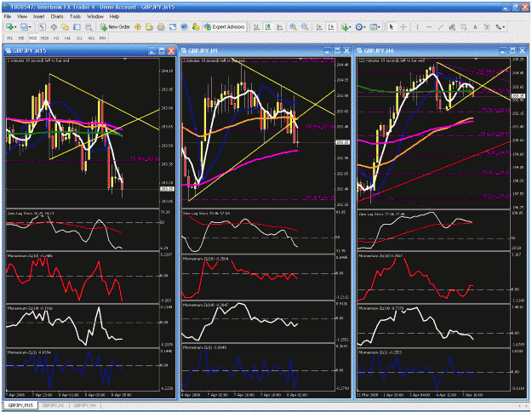Select the trendline drawing tool
Screen dimensions: 532x412
tap(440, 26)
